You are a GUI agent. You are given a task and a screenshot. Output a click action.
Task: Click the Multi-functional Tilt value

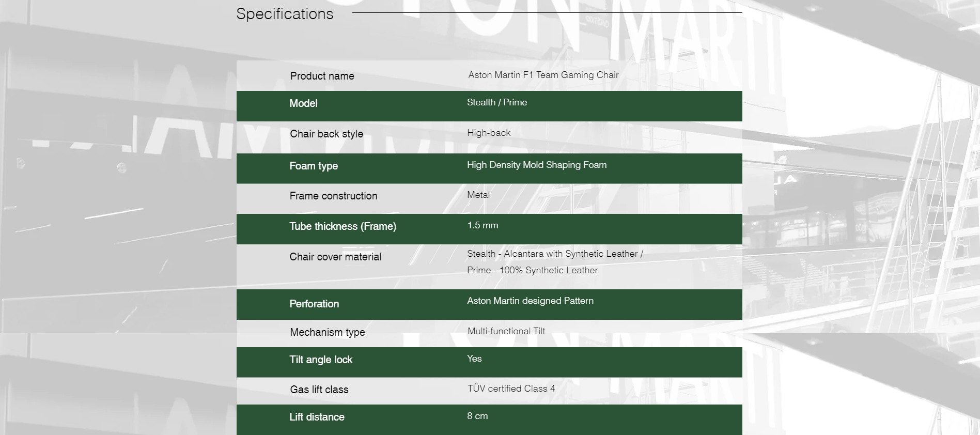pyautogui.click(x=506, y=331)
